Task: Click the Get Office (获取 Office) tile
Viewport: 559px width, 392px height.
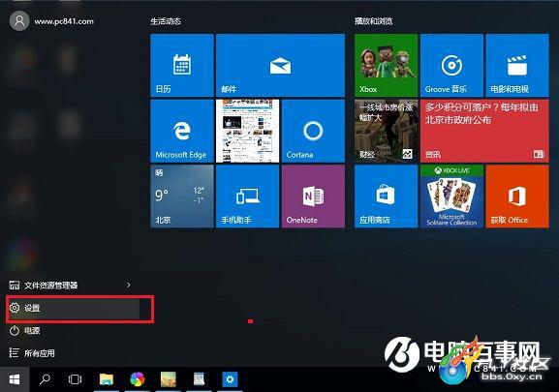Action: [x=517, y=196]
